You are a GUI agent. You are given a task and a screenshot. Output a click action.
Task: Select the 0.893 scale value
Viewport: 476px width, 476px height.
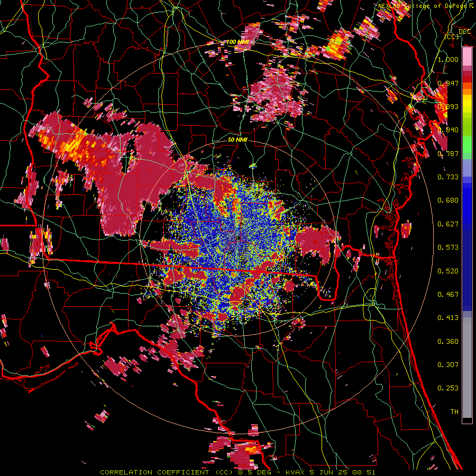tap(448, 106)
